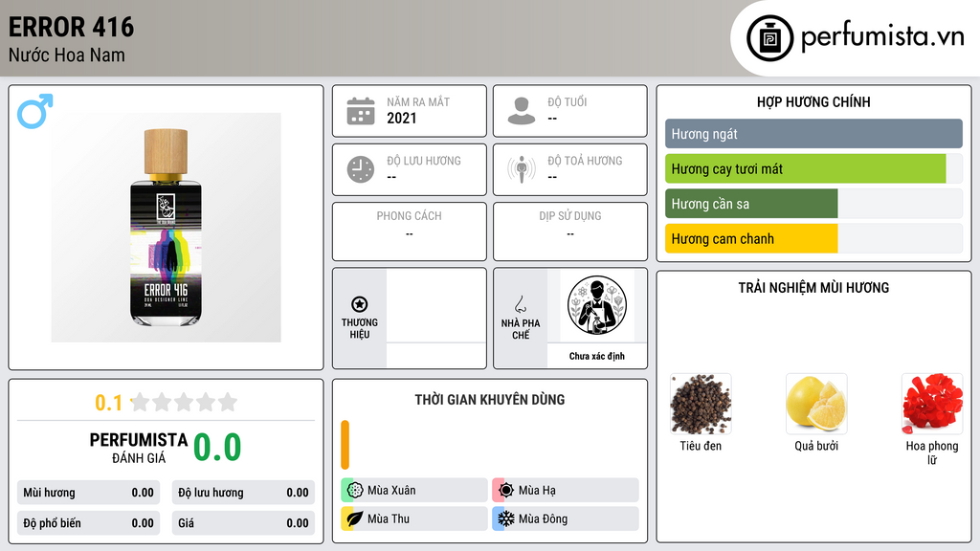Click the ERROR 416 title
Screen dimensions: 980x551
tap(71, 27)
